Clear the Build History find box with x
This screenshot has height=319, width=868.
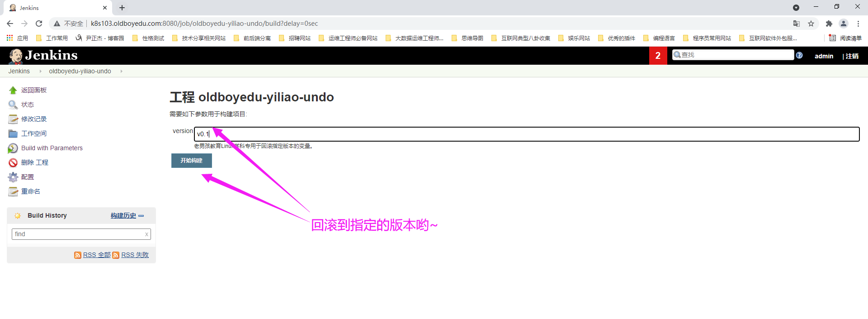[x=146, y=234]
